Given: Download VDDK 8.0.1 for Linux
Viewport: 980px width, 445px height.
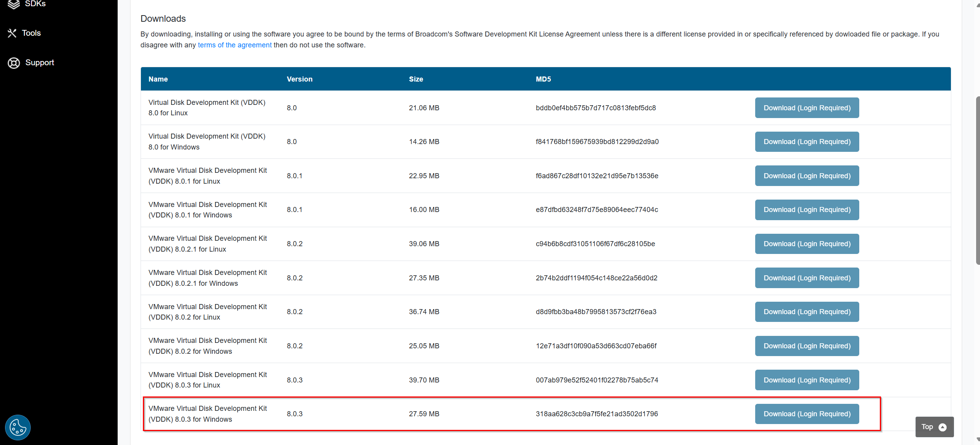Looking at the screenshot, I should [x=807, y=176].
